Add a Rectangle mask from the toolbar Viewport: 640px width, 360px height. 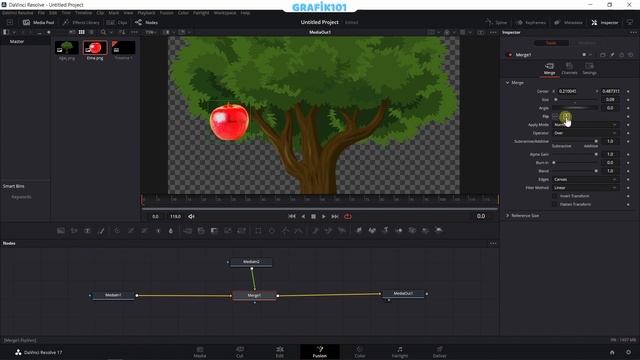coord(258,231)
